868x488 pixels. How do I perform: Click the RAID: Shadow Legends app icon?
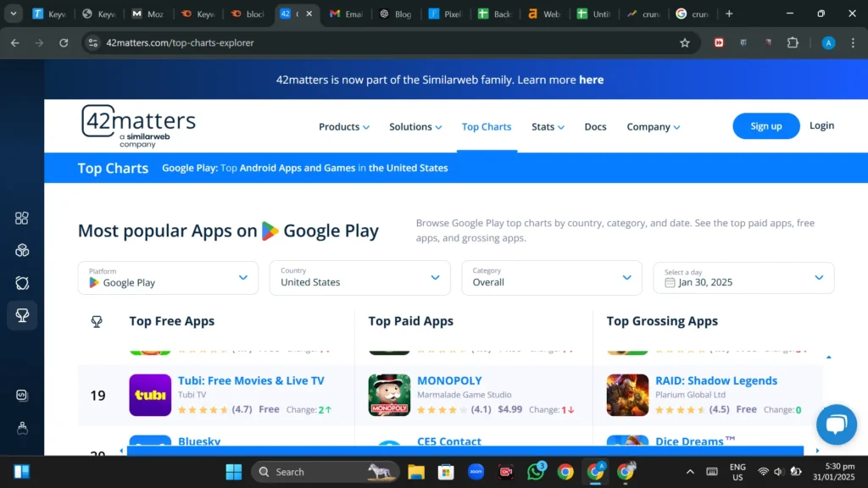tap(627, 395)
